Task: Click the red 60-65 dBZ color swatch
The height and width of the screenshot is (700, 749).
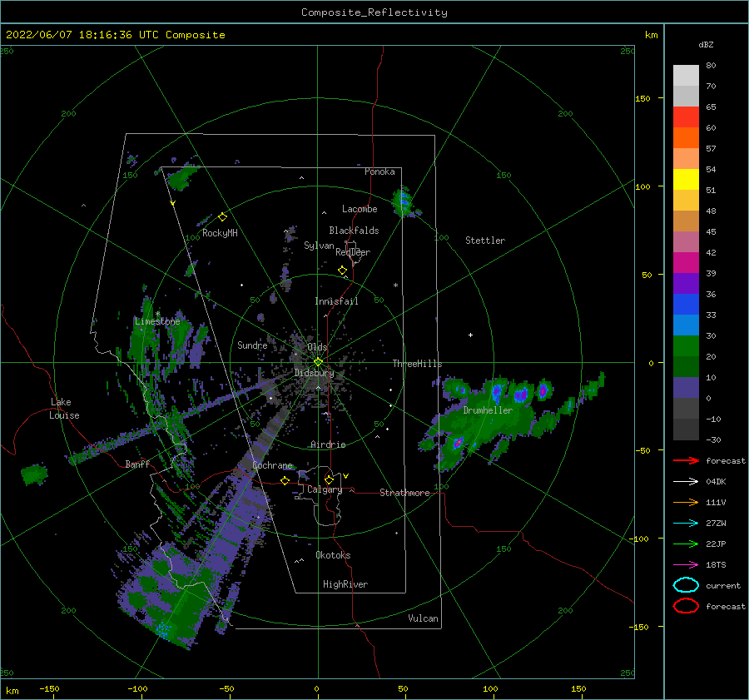Action: [x=686, y=117]
